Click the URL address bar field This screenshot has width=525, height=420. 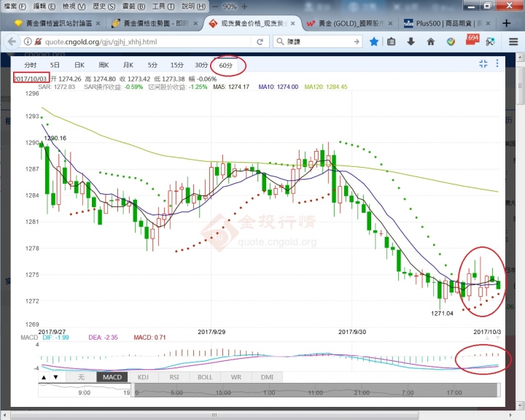tap(146, 42)
